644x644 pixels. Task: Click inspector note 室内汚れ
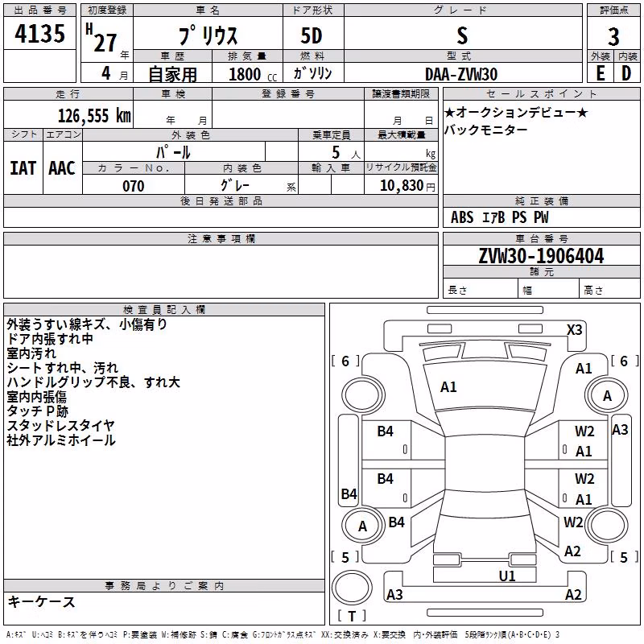[x=31, y=353]
